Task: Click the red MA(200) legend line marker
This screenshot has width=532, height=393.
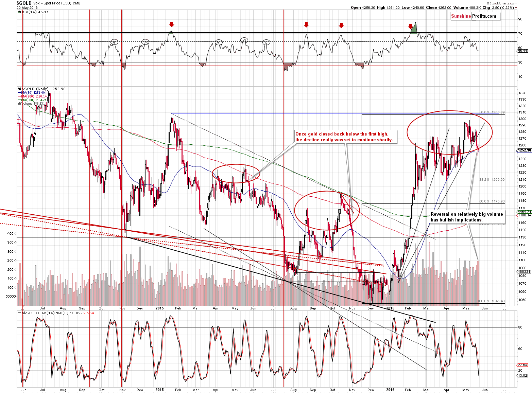Action: point(19,96)
